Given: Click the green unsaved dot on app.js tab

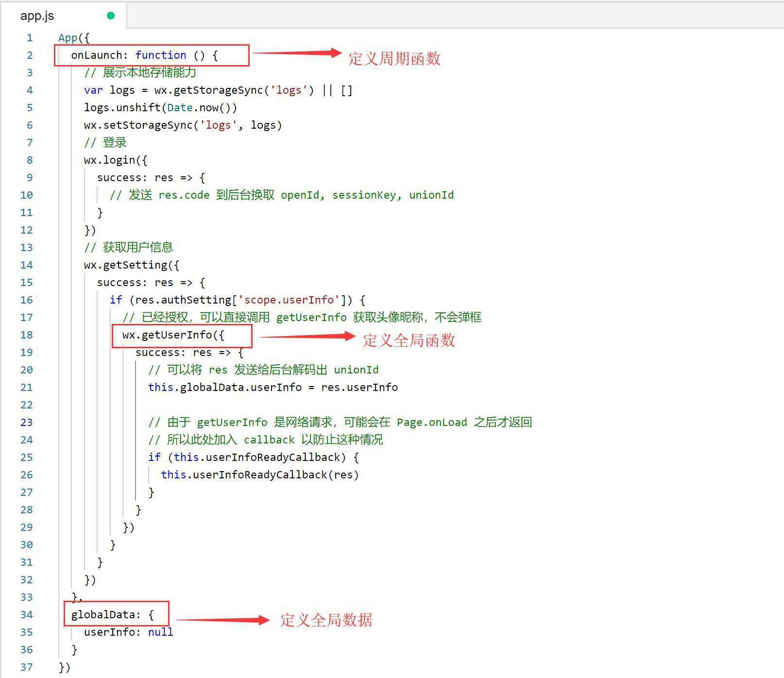Looking at the screenshot, I should coord(111,16).
